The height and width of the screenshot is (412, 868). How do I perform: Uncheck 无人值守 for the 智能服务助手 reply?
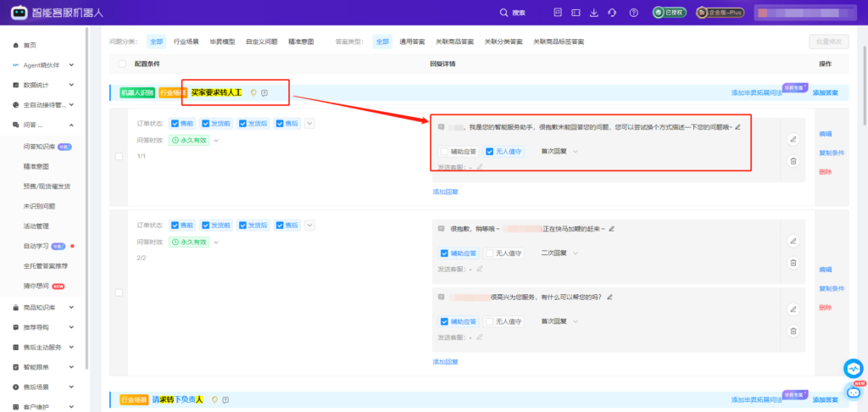click(489, 151)
